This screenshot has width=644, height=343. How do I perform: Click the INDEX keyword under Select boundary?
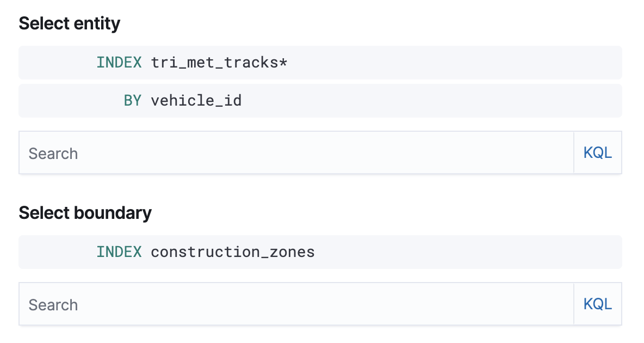(x=119, y=252)
